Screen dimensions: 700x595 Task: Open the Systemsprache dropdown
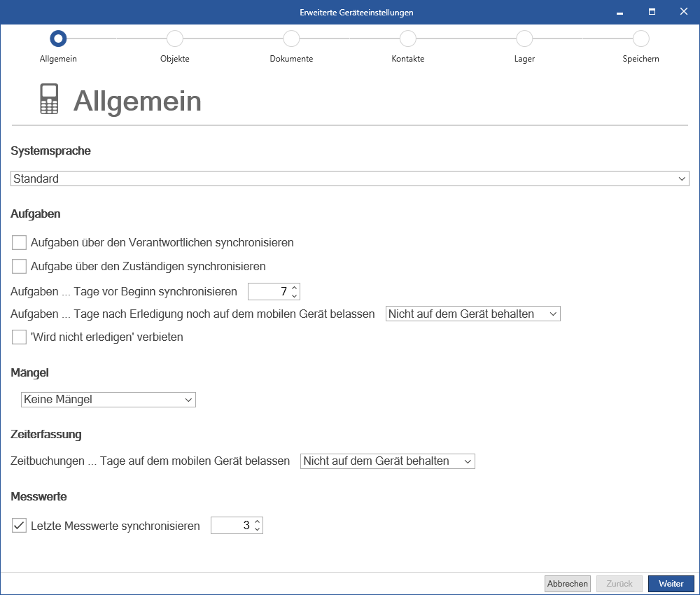(x=349, y=178)
